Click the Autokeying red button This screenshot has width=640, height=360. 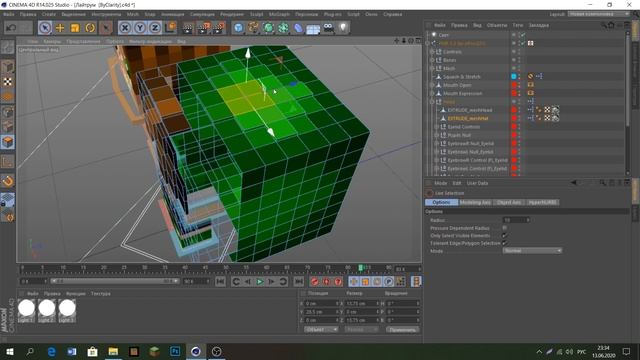(326, 282)
